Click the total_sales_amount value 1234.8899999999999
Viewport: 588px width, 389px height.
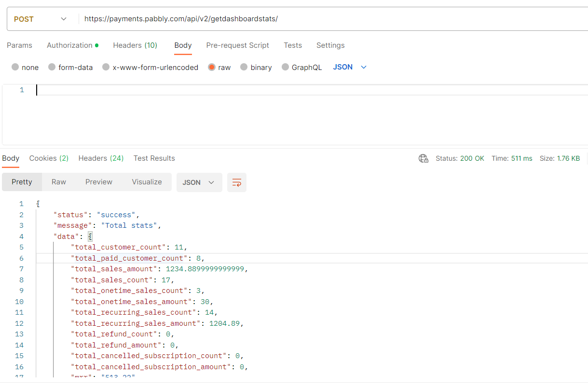205,269
